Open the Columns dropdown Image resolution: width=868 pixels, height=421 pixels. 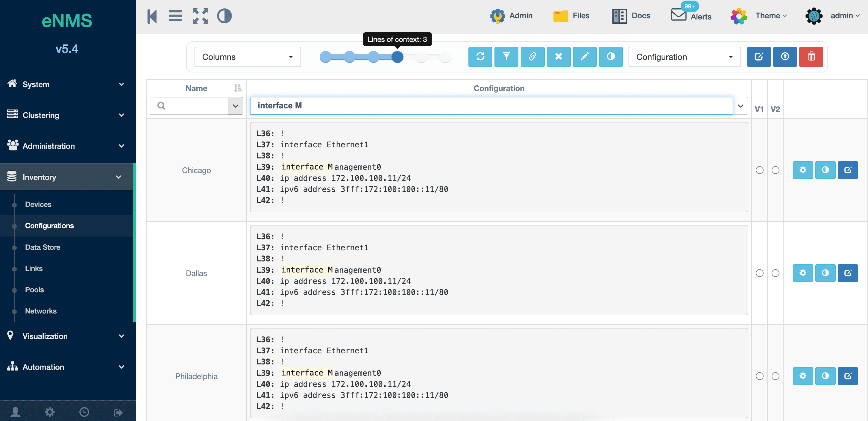pyautogui.click(x=248, y=57)
